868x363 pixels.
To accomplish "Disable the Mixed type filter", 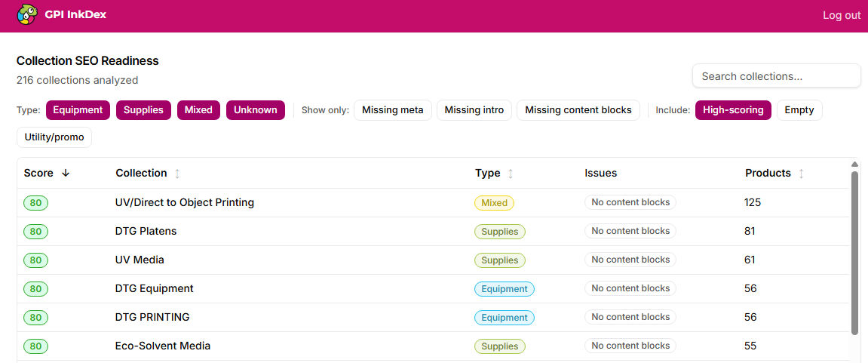I will coord(198,110).
